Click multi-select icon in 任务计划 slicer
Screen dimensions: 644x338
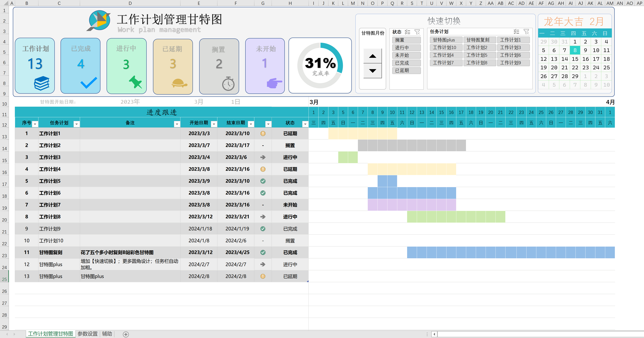coord(516,32)
